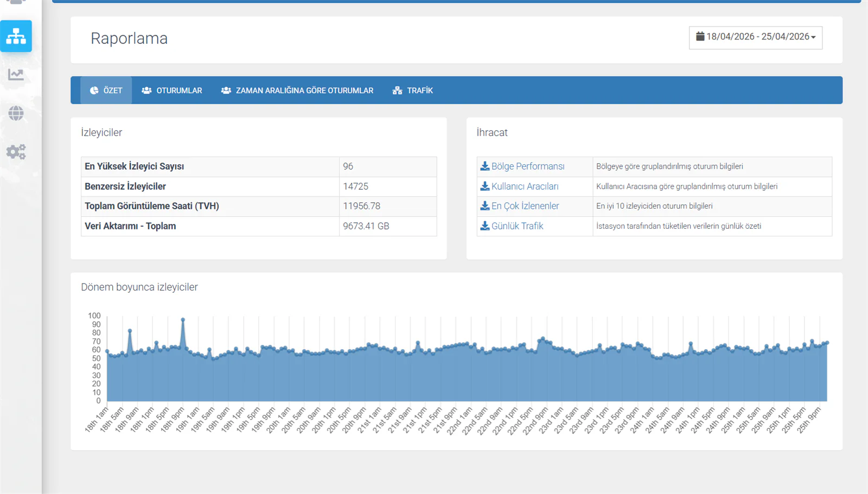Select the TRAFİK tab

pos(413,91)
